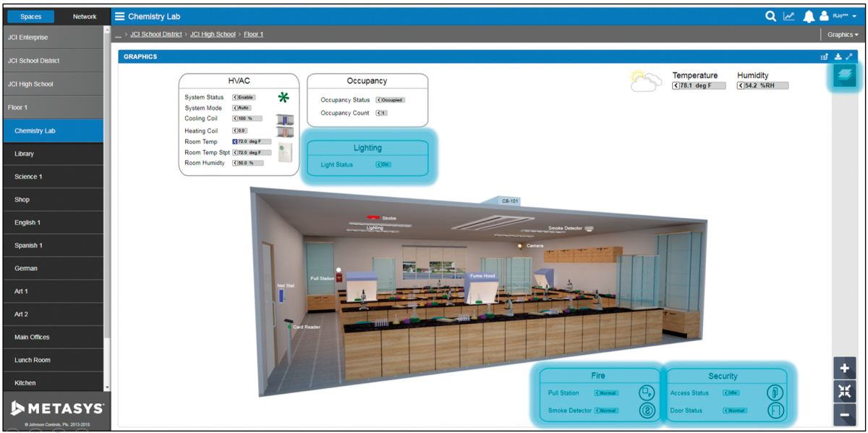This screenshot has height=433, width=868.
Task: Toggle the graphics layers icon
Action: pyautogui.click(x=844, y=75)
